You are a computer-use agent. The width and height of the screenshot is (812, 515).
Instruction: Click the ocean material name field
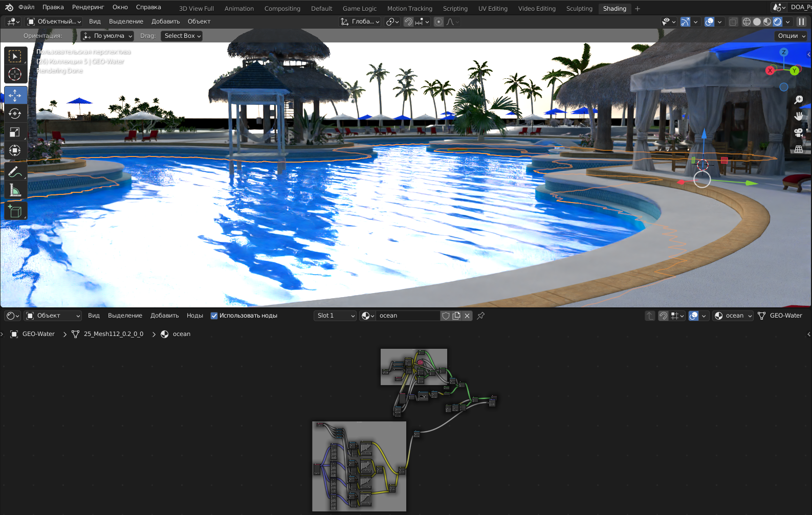click(408, 316)
